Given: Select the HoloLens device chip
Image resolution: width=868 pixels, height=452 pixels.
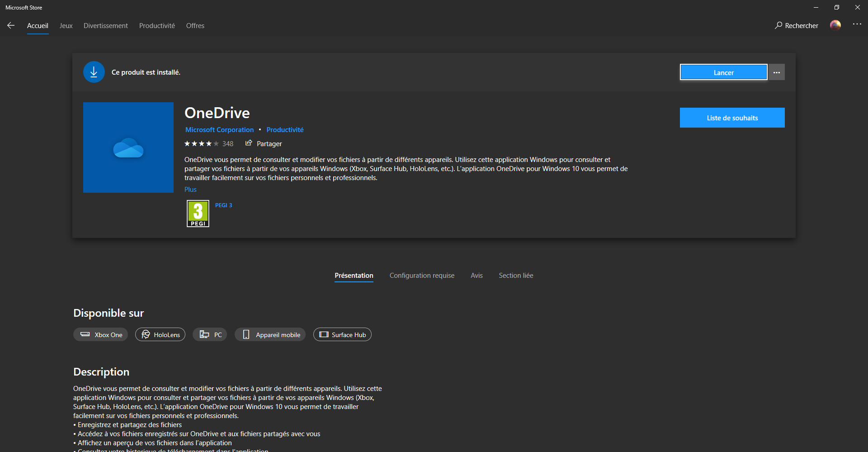Looking at the screenshot, I should coord(160,335).
